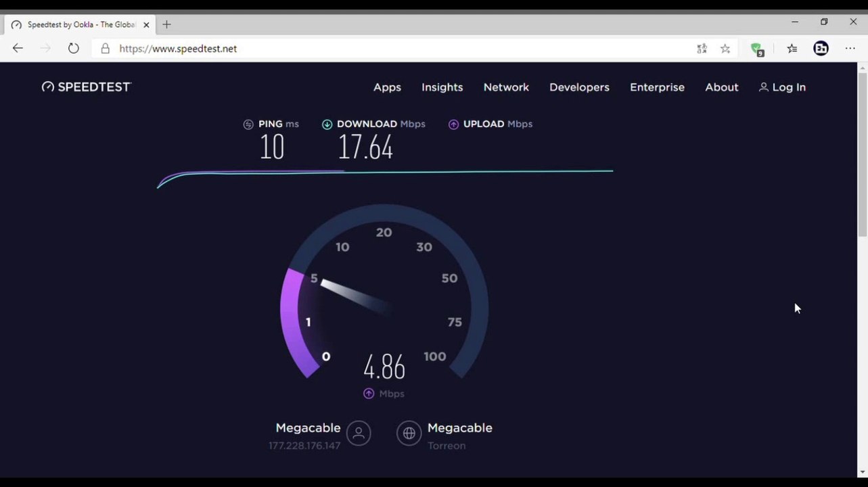Close the Speedtest by Ookla tab

(x=146, y=25)
